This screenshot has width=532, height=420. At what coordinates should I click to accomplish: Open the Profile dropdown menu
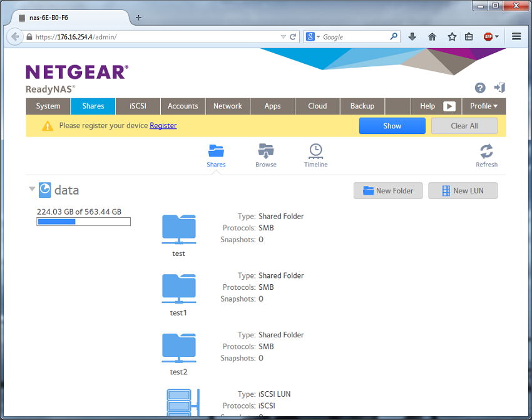coord(483,106)
